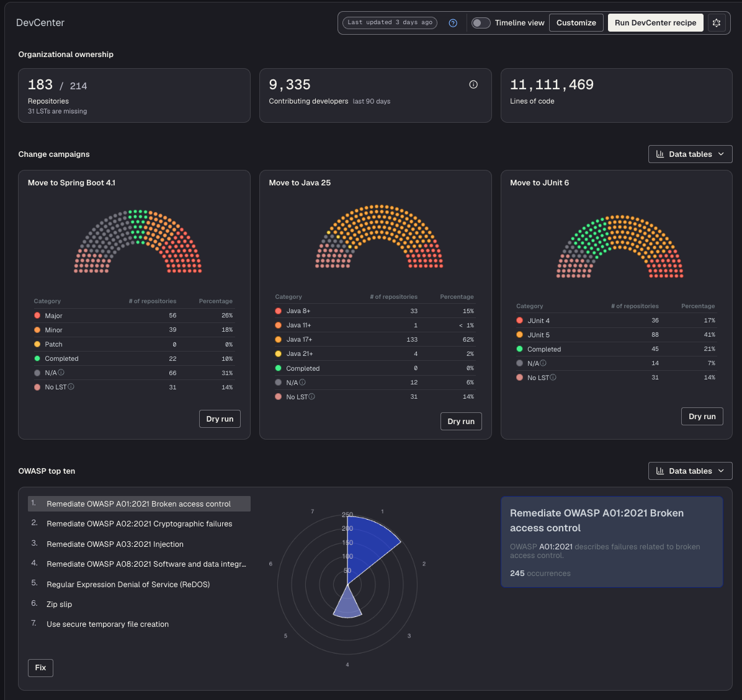Click info icon next to JUnit 6 No LST
The width and height of the screenshot is (742, 700).
pos(553,377)
